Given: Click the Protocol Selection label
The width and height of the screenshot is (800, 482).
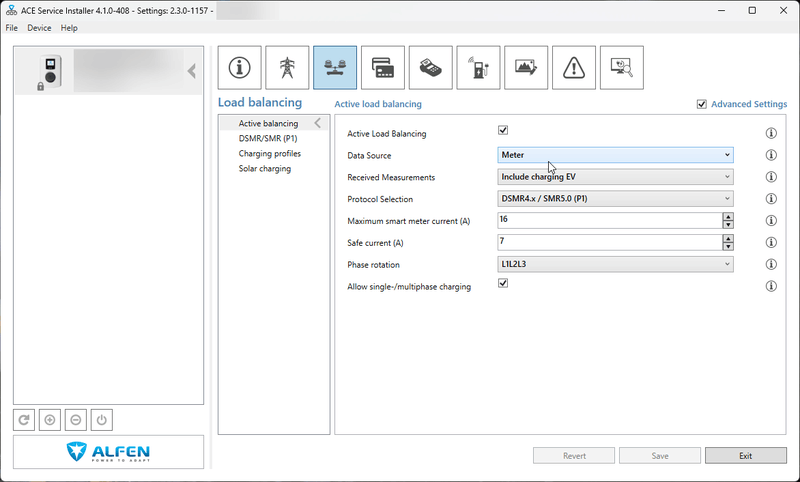Looking at the screenshot, I should pyautogui.click(x=380, y=199).
